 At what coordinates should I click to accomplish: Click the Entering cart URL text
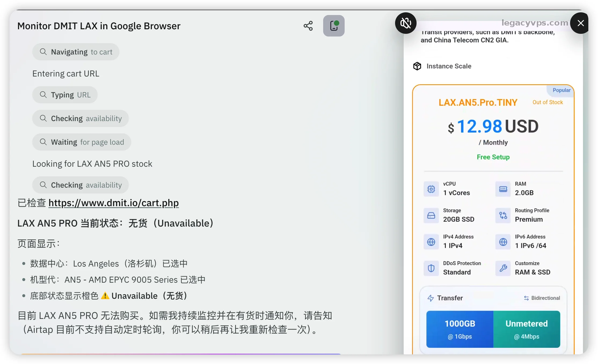66,74
